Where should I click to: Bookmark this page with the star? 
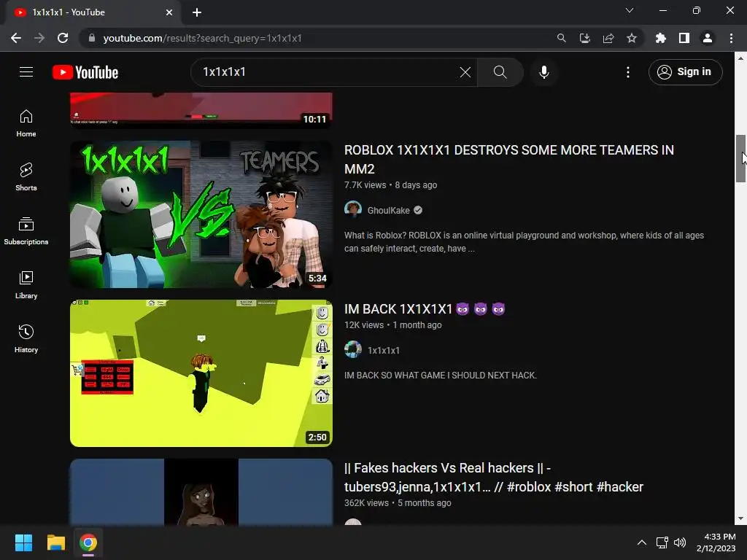pos(632,38)
